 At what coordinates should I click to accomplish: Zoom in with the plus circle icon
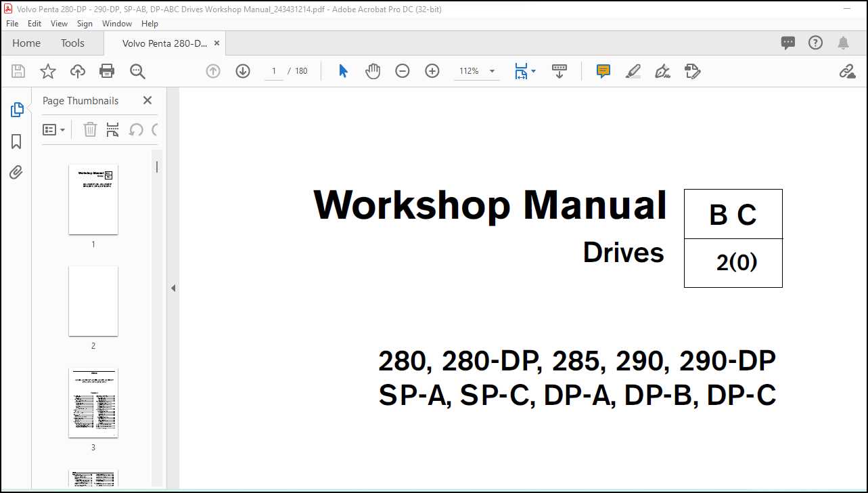(432, 71)
